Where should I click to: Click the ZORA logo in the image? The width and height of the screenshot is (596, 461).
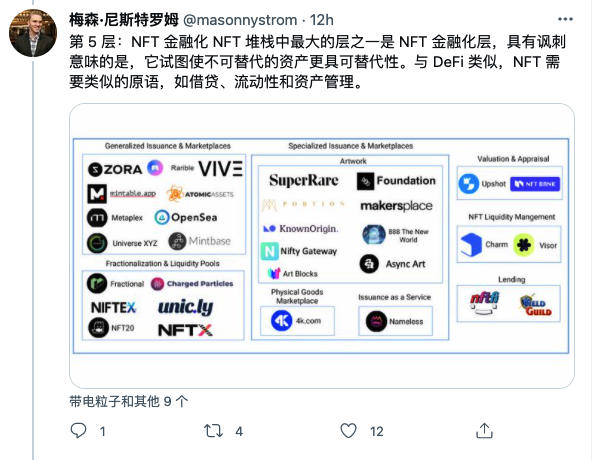pyautogui.click(x=115, y=169)
